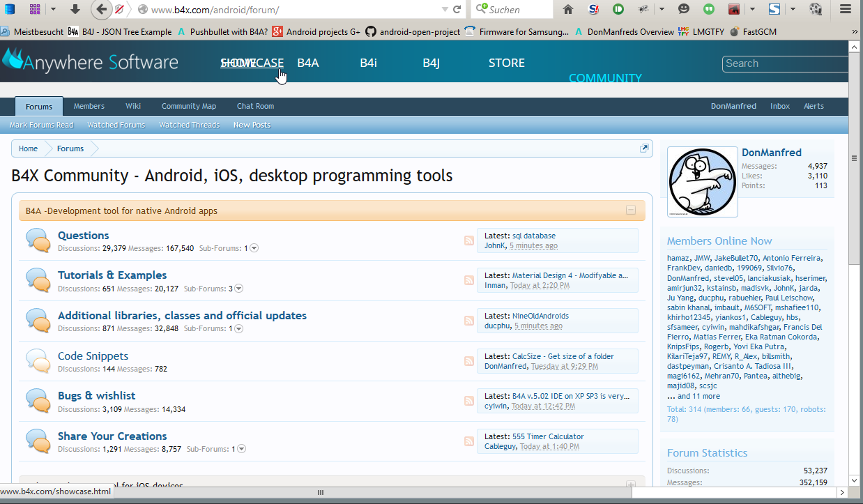Reload the page using the refresh icon
The width and height of the screenshot is (863, 504).
point(457,10)
